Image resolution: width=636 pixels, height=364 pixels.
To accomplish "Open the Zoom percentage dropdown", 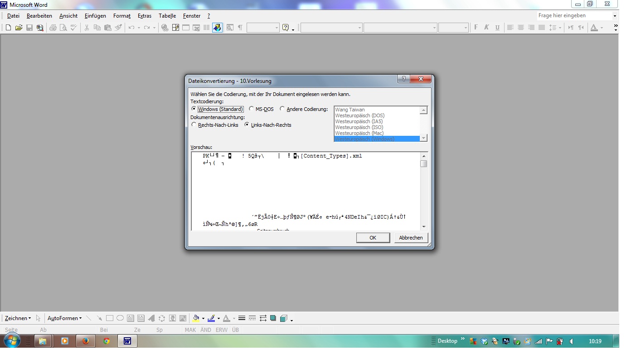I will [277, 28].
